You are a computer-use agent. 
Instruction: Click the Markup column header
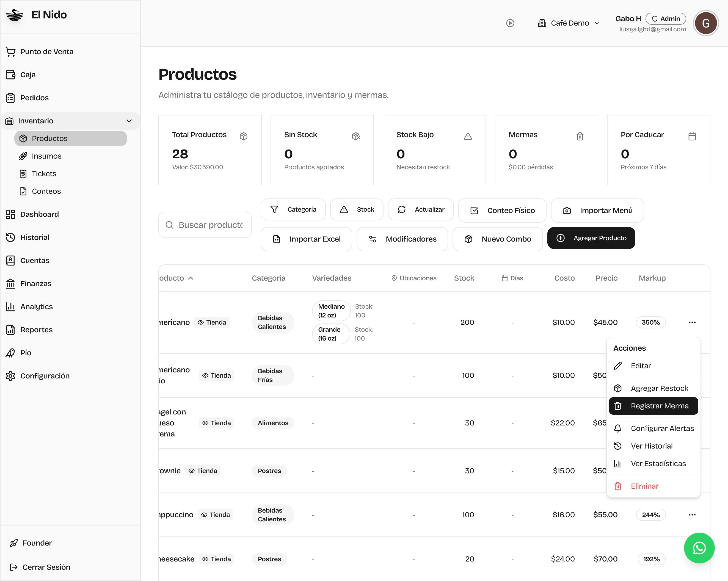[x=652, y=278]
